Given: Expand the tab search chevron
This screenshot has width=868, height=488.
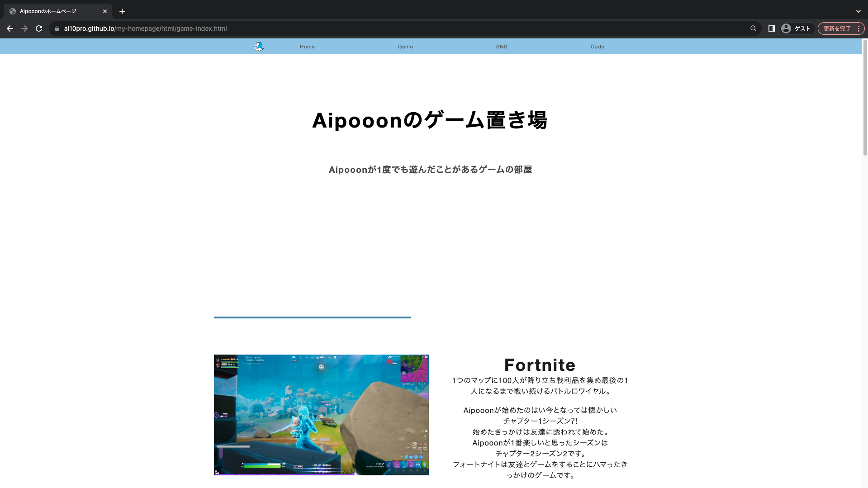Looking at the screenshot, I should (858, 11).
